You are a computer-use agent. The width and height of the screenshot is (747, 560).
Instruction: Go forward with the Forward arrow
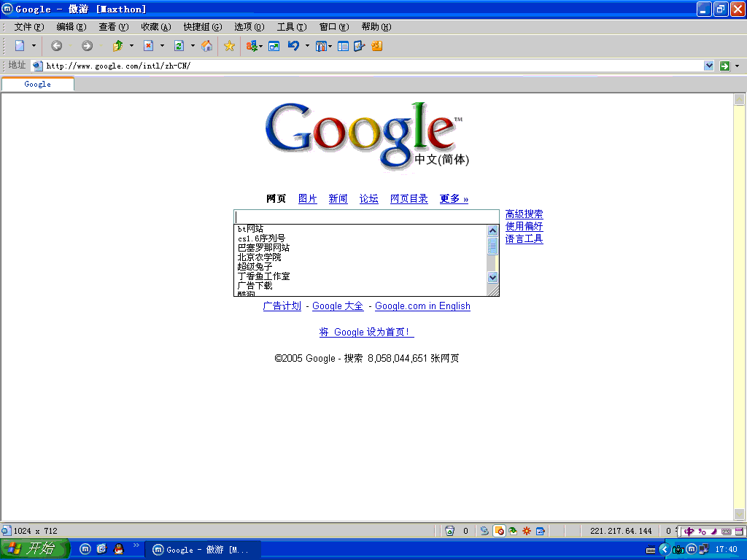point(87,46)
